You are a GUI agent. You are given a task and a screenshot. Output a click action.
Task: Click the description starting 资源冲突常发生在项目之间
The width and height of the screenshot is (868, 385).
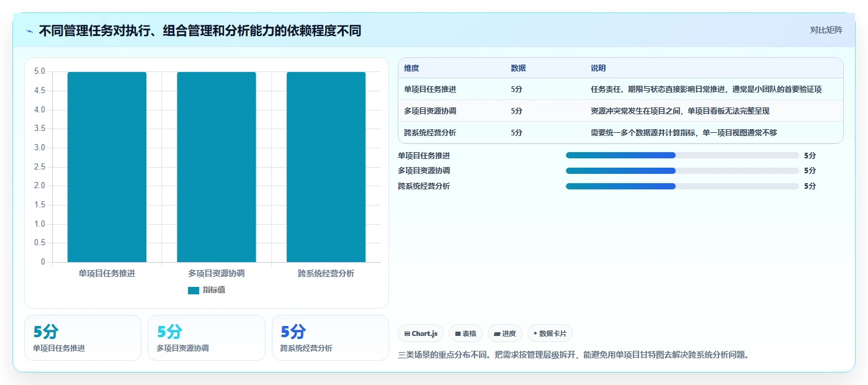pyautogui.click(x=680, y=111)
